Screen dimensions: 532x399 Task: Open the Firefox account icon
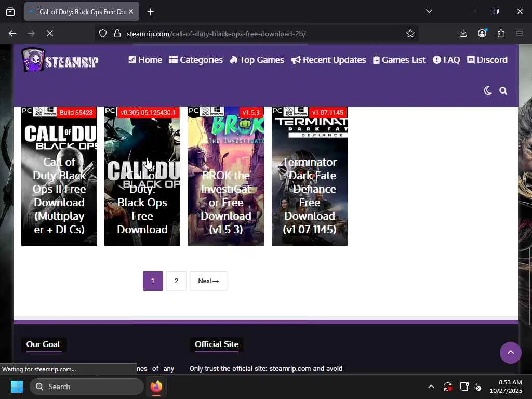[482, 33]
